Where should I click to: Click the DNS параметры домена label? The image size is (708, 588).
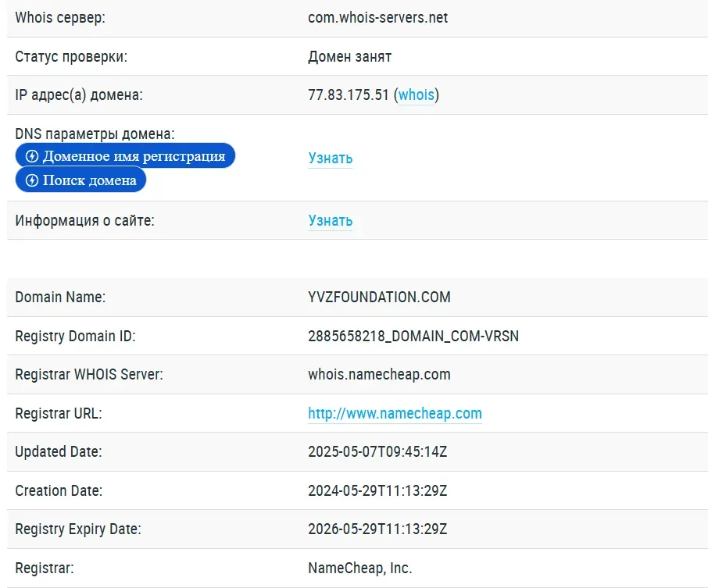click(x=95, y=134)
